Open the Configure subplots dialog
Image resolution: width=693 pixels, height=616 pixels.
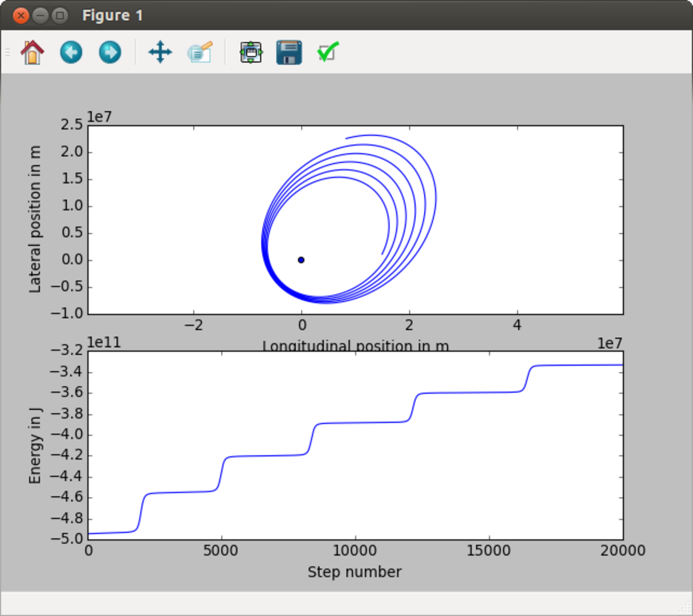251,52
